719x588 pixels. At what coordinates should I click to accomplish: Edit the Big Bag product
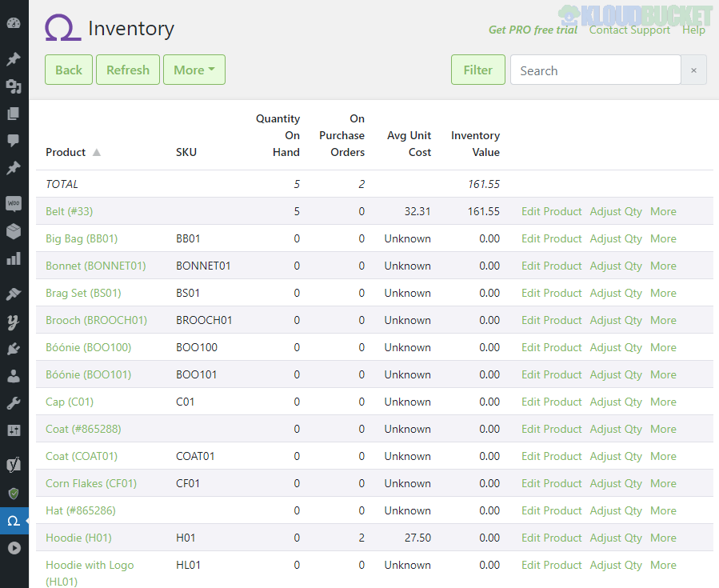click(551, 238)
